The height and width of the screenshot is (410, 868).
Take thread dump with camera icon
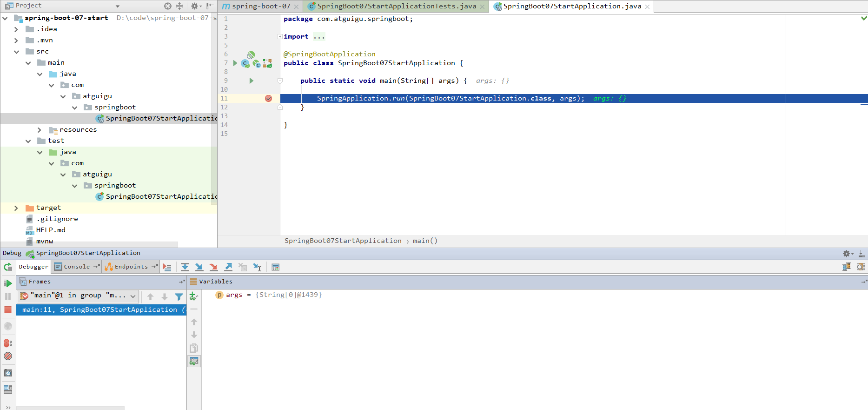pyautogui.click(x=8, y=373)
